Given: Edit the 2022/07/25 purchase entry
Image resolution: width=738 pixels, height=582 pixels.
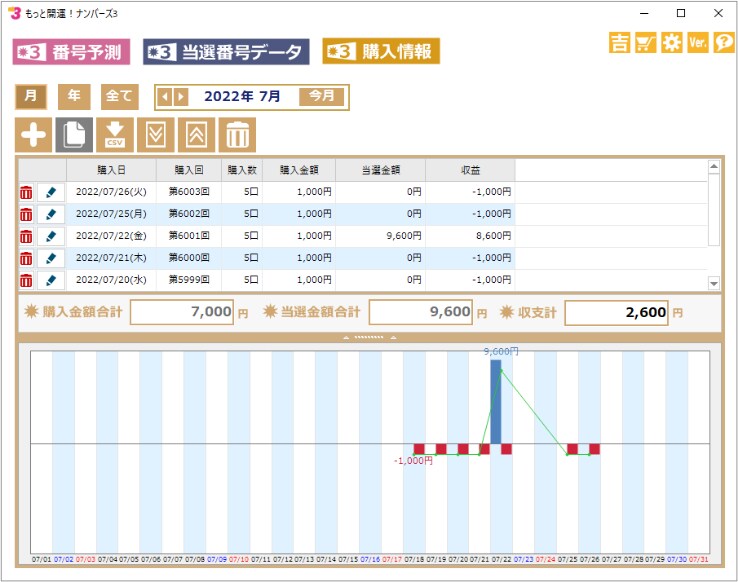Looking at the screenshot, I should pyautogui.click(x=51, y=215).
